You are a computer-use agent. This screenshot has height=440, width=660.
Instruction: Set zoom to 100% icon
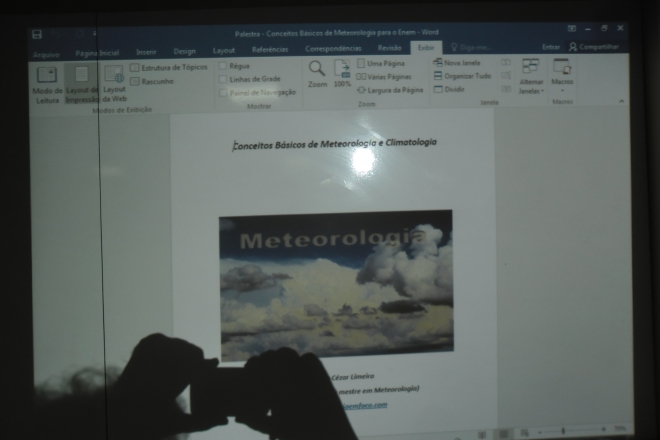coord(342,73)
